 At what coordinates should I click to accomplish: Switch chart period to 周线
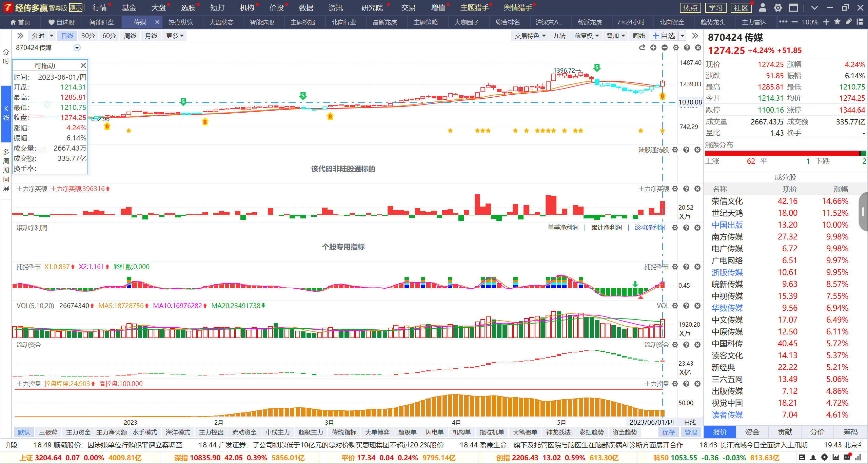130,36
